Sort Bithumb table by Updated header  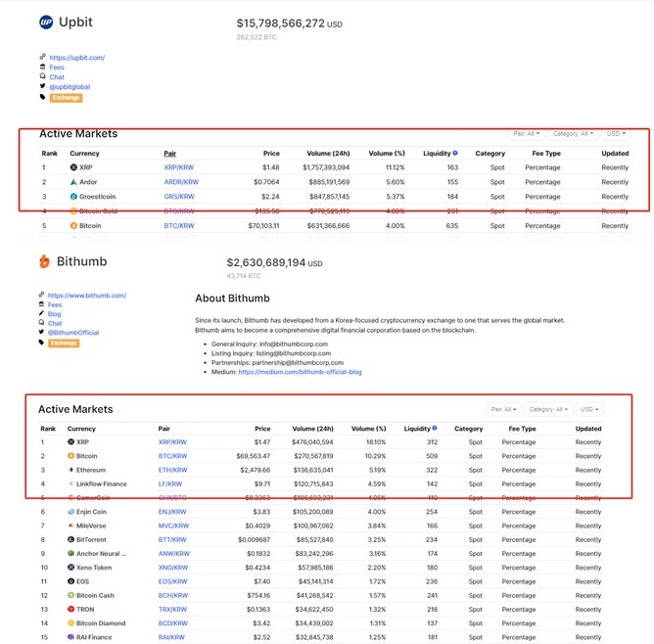[x=588, y=429]
